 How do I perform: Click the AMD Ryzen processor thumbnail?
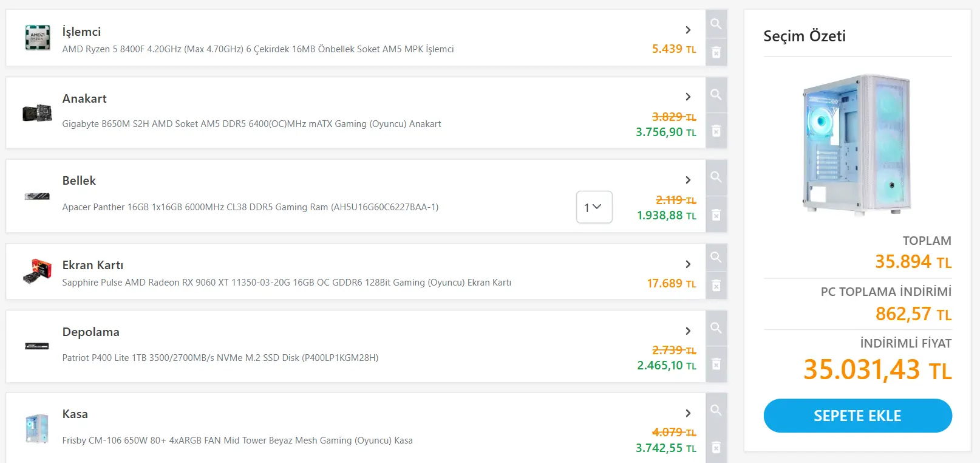click(x=38, y=38)
